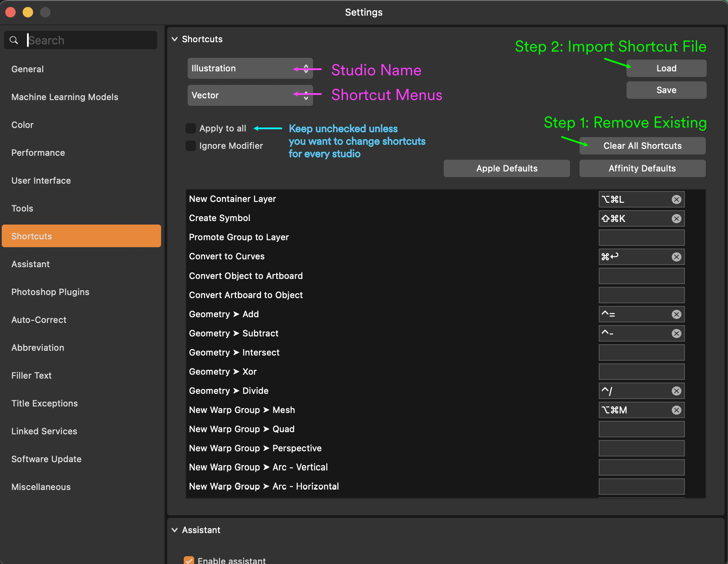Disable the Enable assistant checkbox

coord(189,560)
